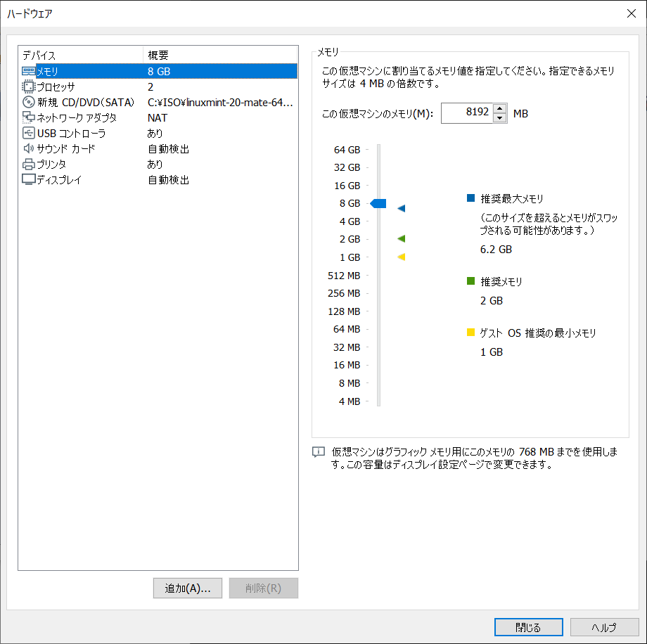Select the USB コントローラ device
647x644 pixels.
click(x=159, y=133)
